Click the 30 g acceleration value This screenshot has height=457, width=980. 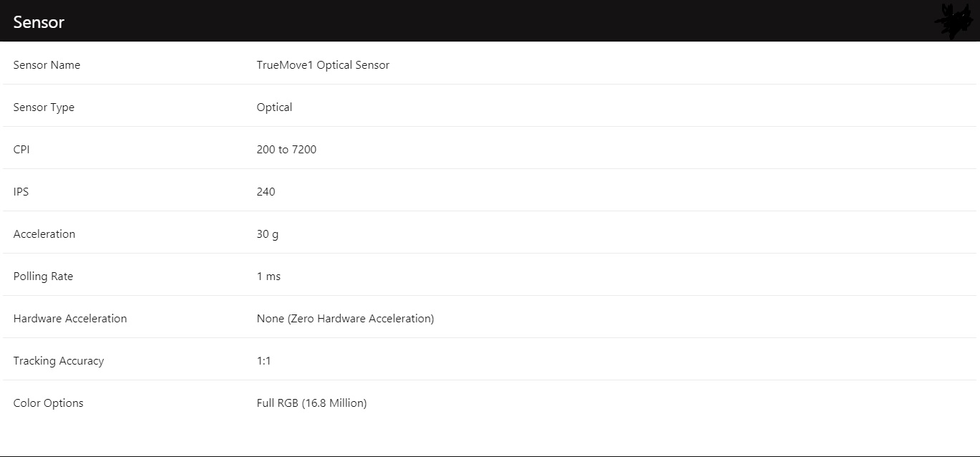point(268,234)
